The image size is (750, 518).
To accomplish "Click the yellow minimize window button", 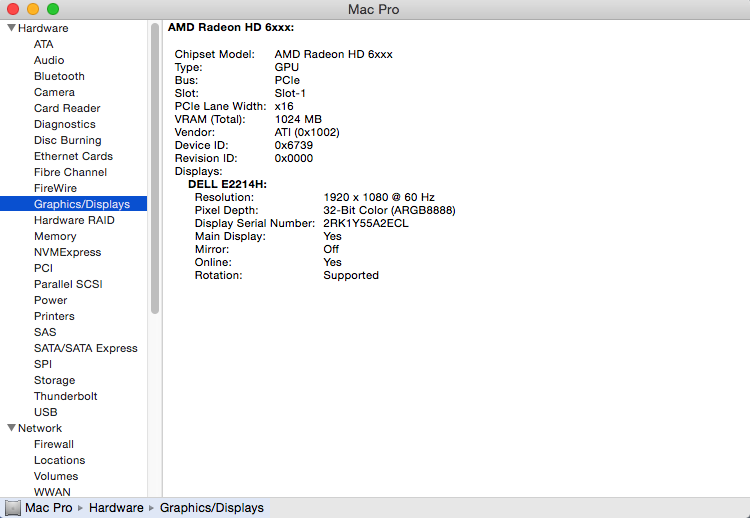I will coord(33,9).
